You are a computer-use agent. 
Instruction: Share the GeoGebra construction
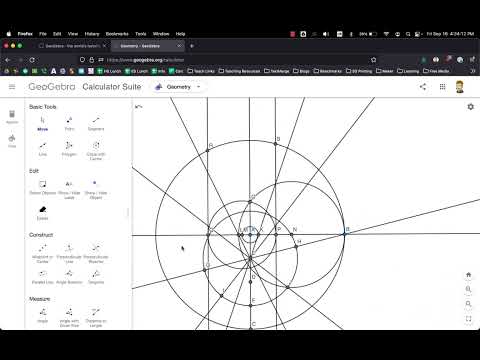coord(423,87)
